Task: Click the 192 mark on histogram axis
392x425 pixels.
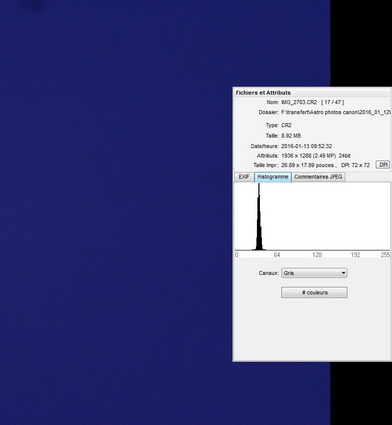Action: tap(355, 255)
